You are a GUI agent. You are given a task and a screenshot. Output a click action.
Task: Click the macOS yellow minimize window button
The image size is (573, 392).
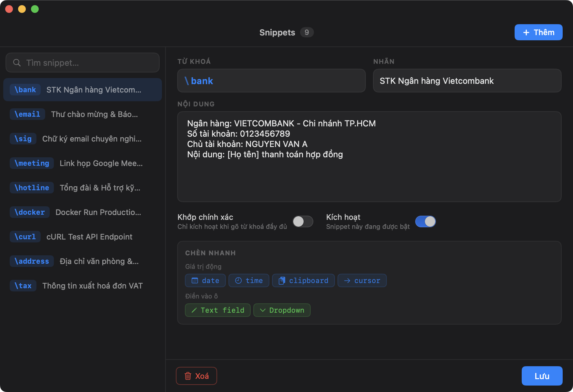(x=22, y=9)
